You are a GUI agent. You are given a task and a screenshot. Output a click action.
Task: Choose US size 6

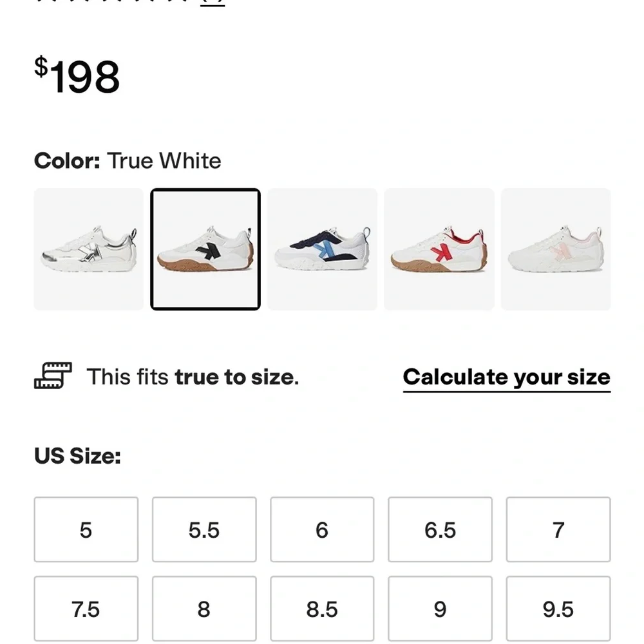pos(322,529)
